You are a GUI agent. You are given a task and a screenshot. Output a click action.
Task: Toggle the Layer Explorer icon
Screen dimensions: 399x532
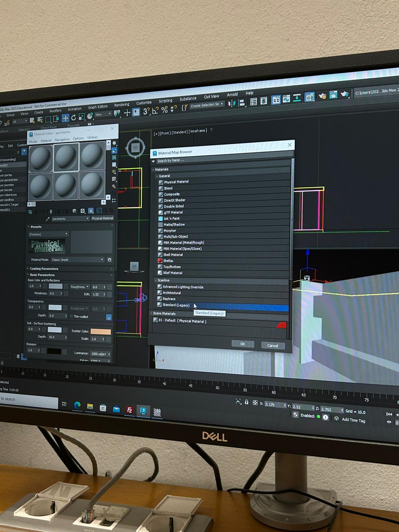tap(264, 101)
